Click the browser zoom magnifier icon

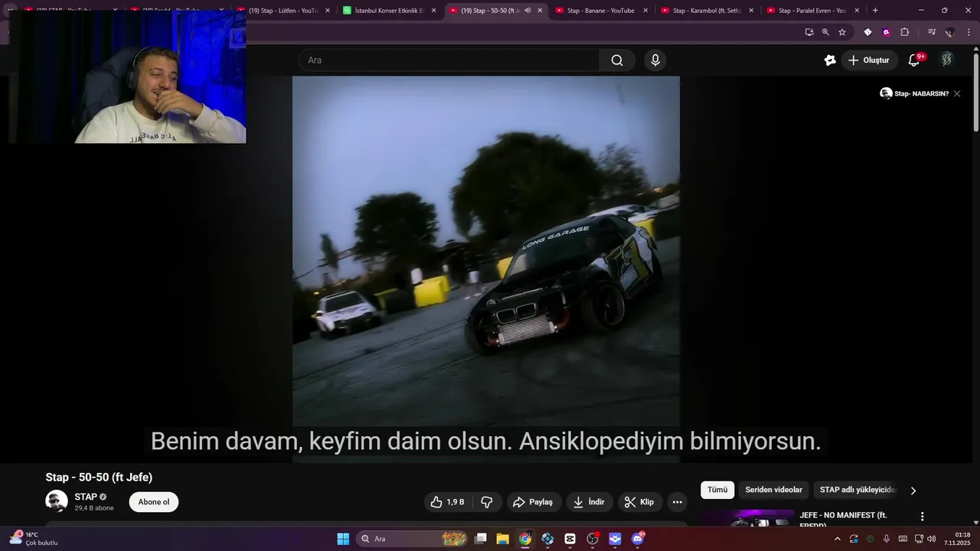825,32
